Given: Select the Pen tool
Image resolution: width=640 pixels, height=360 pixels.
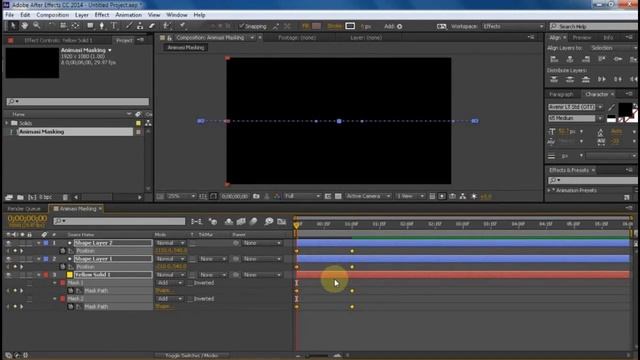Looking at the screenshot, I should point(102,26).
